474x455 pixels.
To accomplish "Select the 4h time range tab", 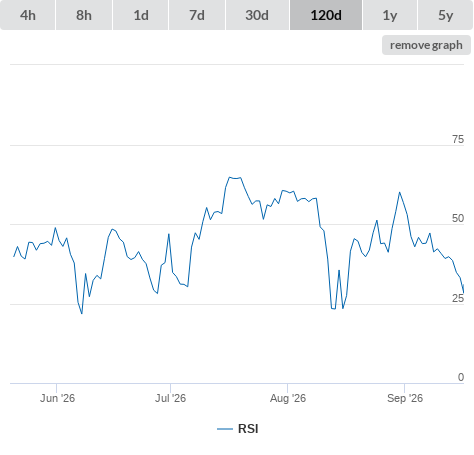I will click(x=28, y=15).
